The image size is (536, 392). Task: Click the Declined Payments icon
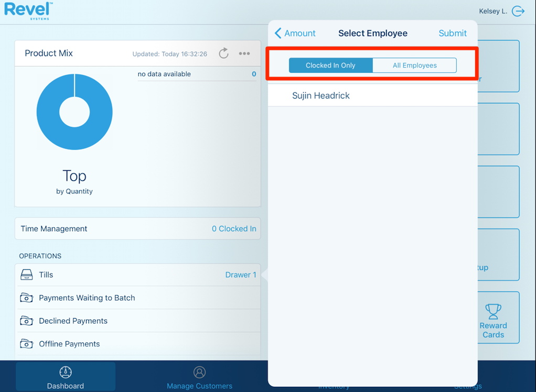[x=26, y=321]
